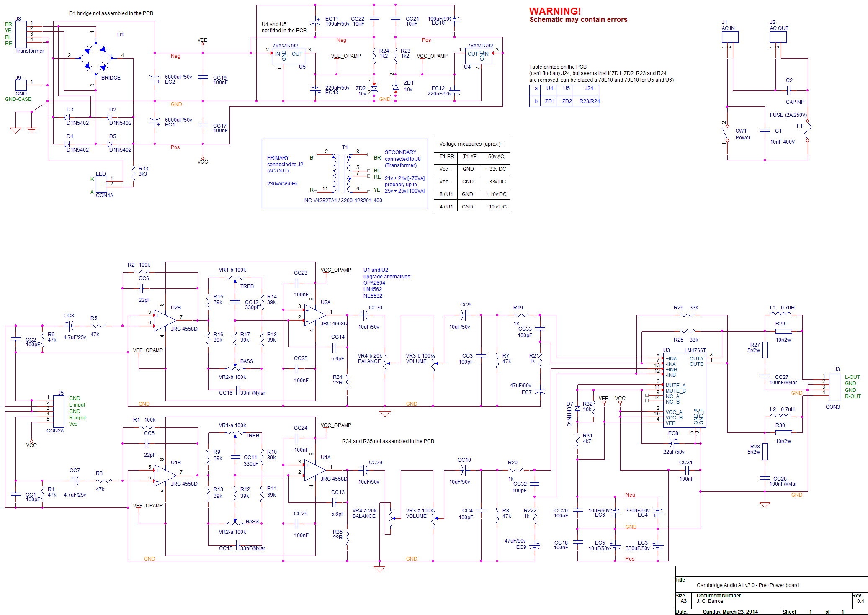Click the J8 Transformer connector symbol
The height and width of the screenshot is (615, 868).
pos(21,34)
